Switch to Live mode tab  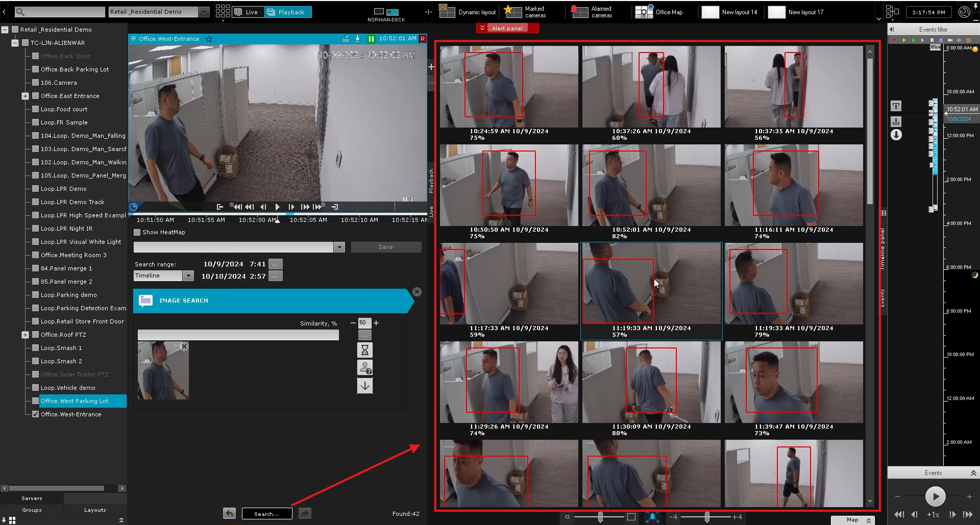click(248, 12)
